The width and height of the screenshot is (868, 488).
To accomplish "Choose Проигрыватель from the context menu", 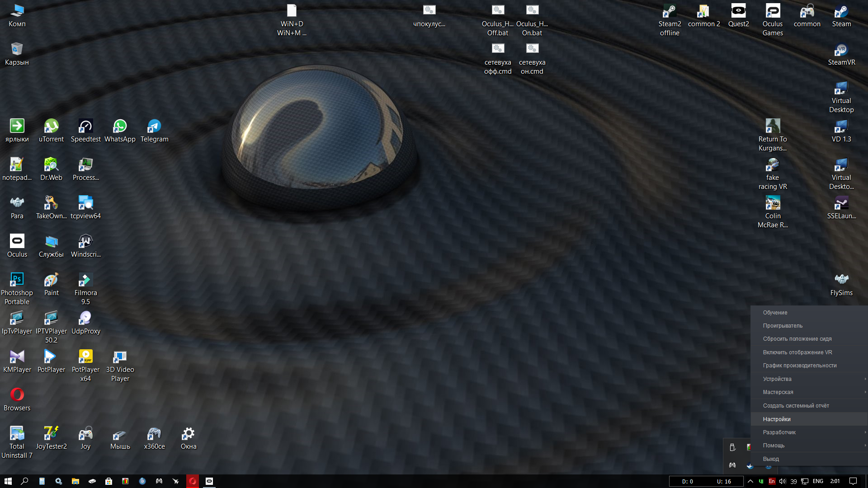I will (x=809, y=325).
